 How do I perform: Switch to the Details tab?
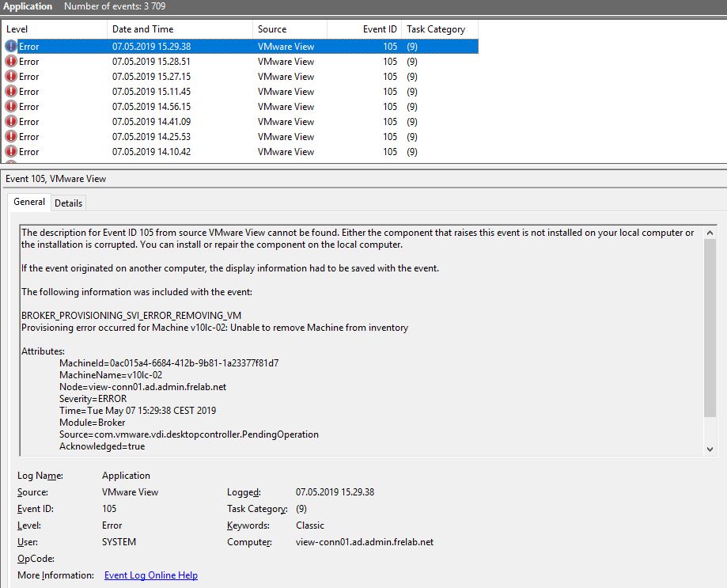(68, 203)
